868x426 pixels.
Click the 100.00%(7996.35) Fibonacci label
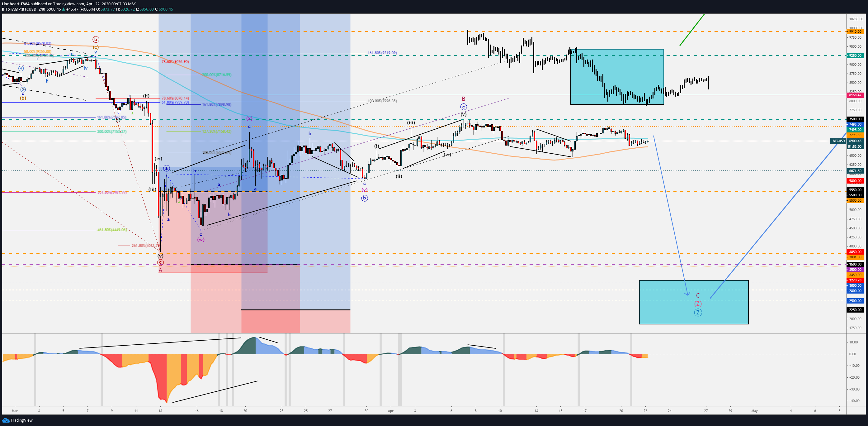pos(382,101)
